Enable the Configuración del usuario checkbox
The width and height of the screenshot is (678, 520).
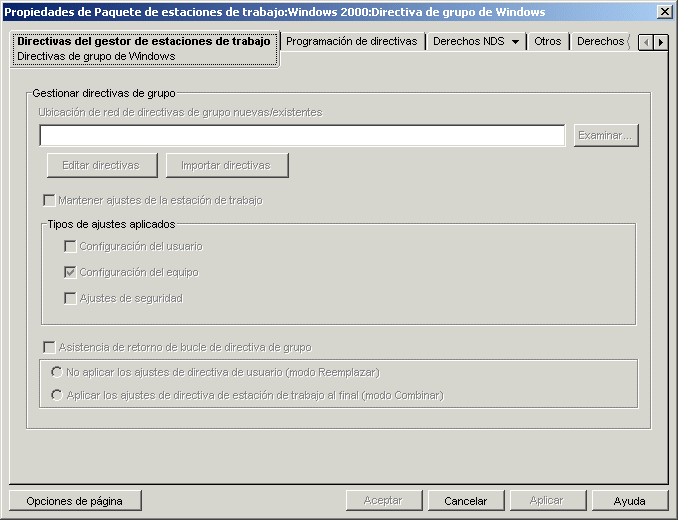pyautogui.click(x=70, y=246)
